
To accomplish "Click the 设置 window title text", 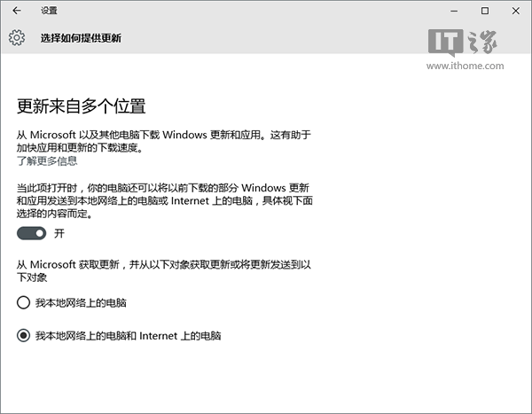I will coord(49,11).
